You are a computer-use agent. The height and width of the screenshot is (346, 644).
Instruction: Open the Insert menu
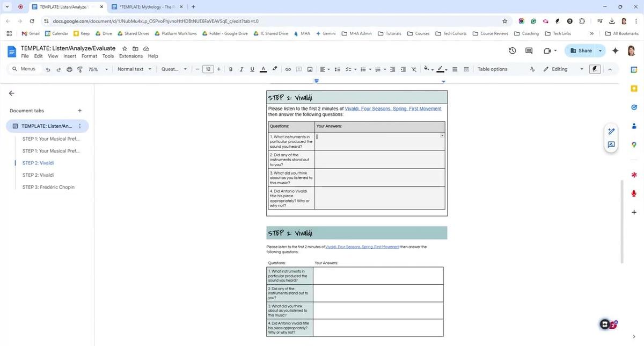click(x=70, y=56)
